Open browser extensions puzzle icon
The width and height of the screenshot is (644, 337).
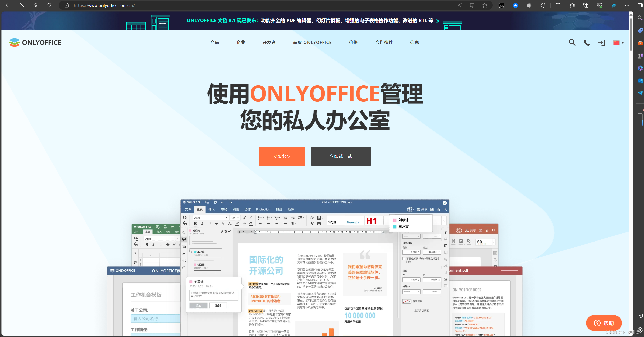[x=543, y=5]
